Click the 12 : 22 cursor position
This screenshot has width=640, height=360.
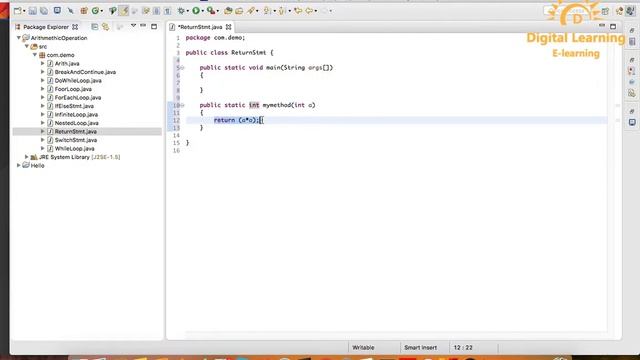point(463,348)
